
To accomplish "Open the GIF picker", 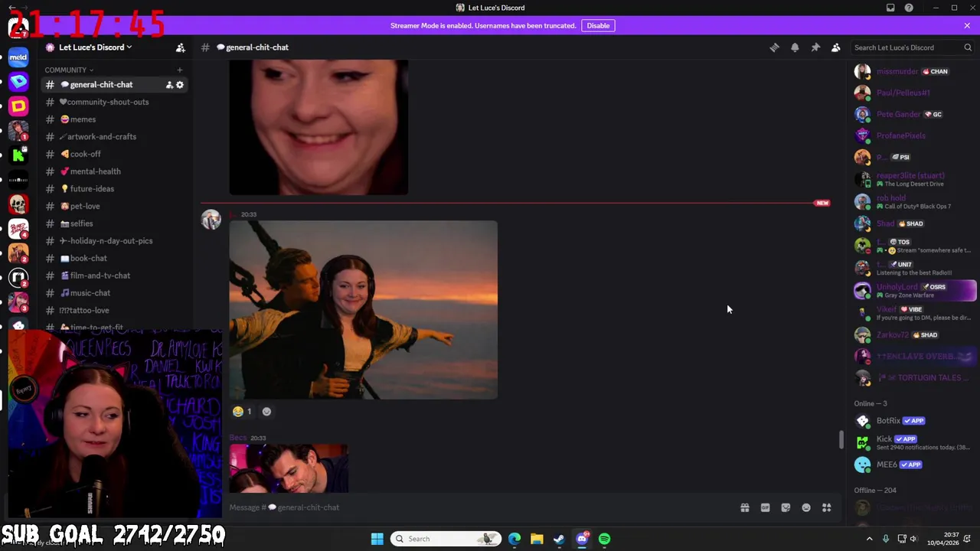I will (765, 507).
